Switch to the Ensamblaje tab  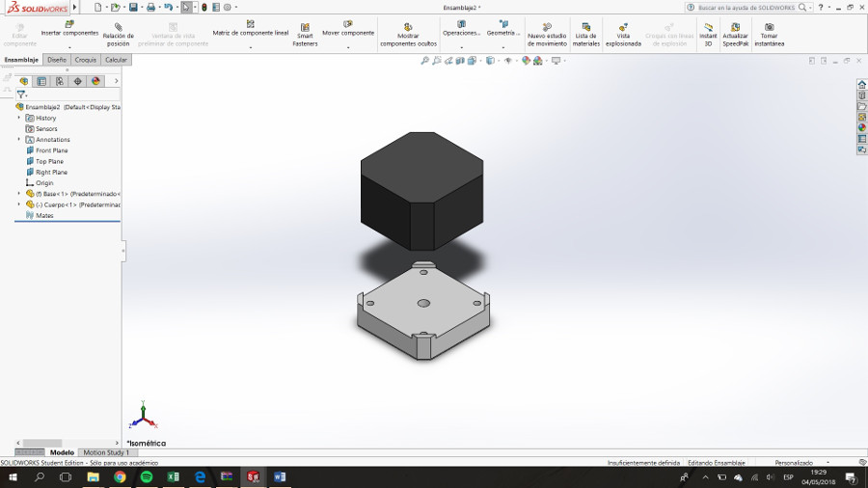pyautogui.click(x=21, y=60)
